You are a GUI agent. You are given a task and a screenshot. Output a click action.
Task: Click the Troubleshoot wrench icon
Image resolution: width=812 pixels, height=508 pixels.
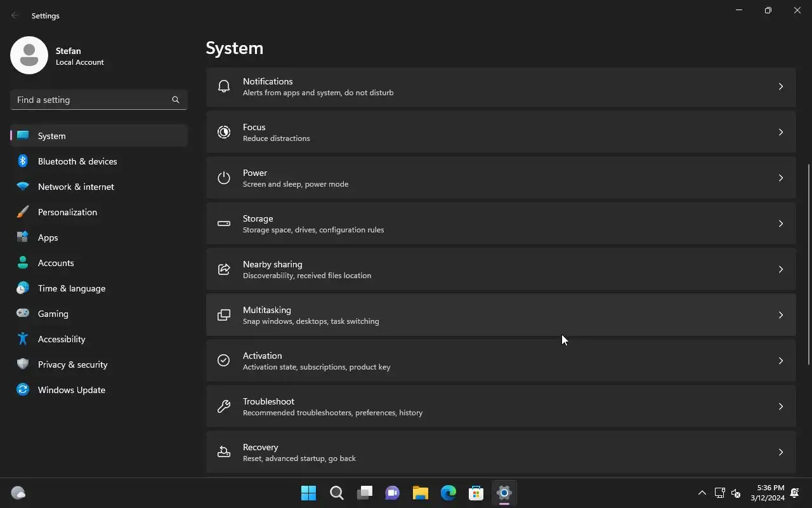pyautogui.click(x=224, y=406)
